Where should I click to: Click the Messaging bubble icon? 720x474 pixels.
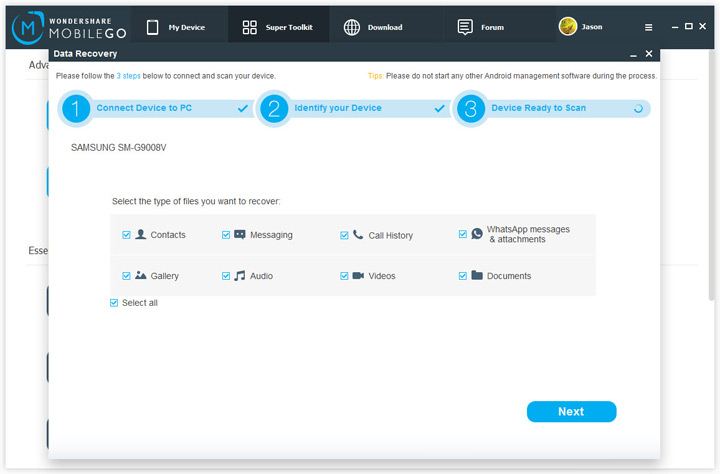[240, 234]
